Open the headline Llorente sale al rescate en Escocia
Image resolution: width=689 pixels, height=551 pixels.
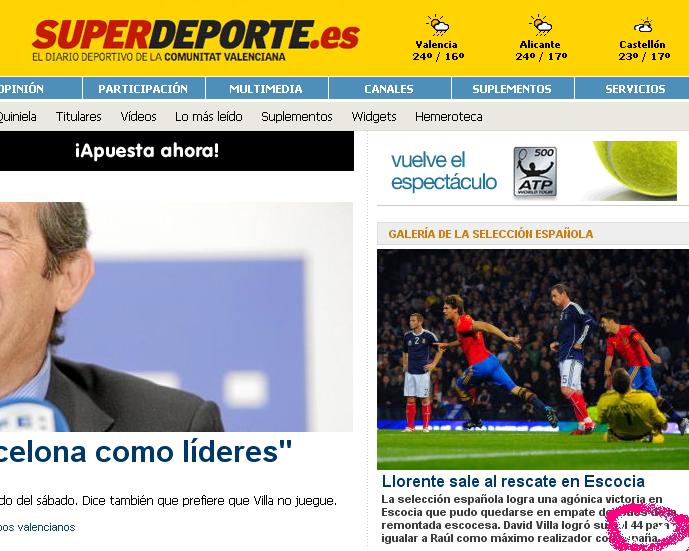click(513, 481)
